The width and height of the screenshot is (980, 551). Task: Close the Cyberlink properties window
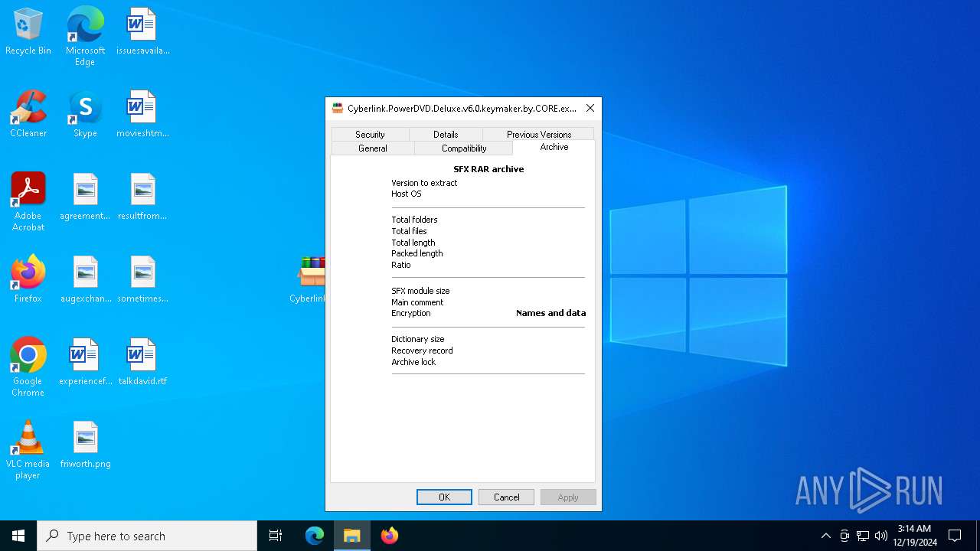point(590,108)
